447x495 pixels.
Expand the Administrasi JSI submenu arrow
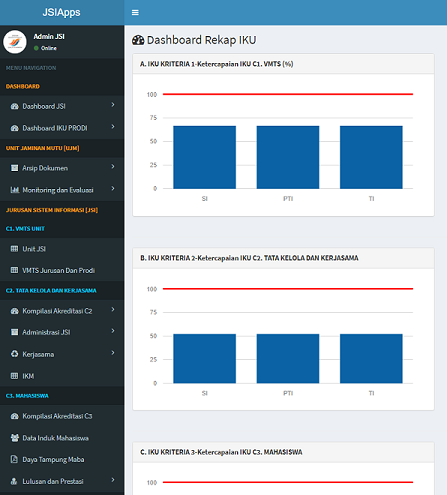coord(113,331)
